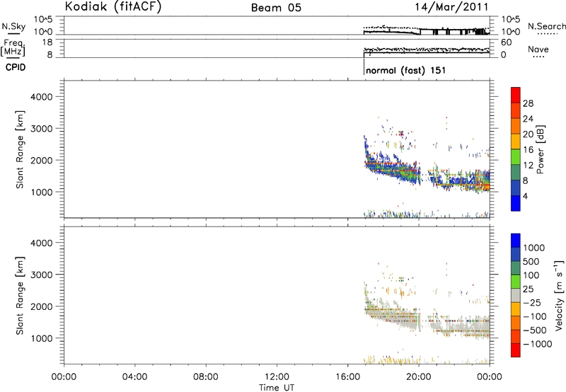Click the "20:00" time tick label

[x=419, y=377]
